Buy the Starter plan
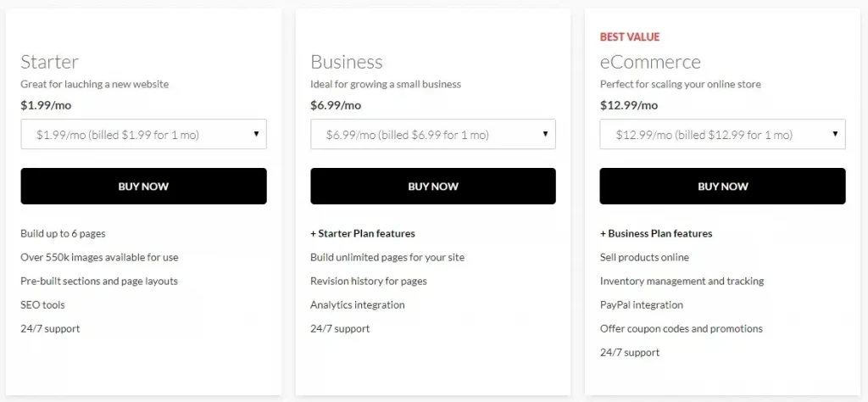Viewport: 868px width, 402px height. point(143,186)
